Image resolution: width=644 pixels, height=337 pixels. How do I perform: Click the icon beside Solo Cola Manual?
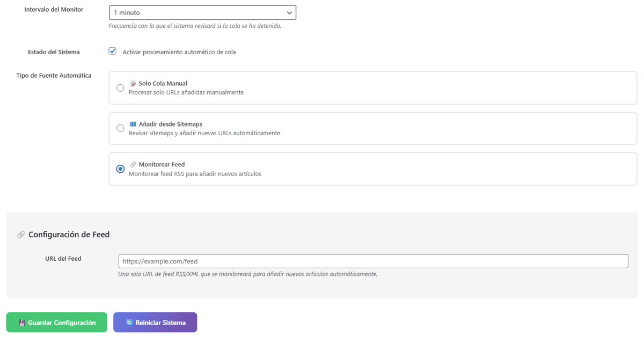tap(133, 84)
